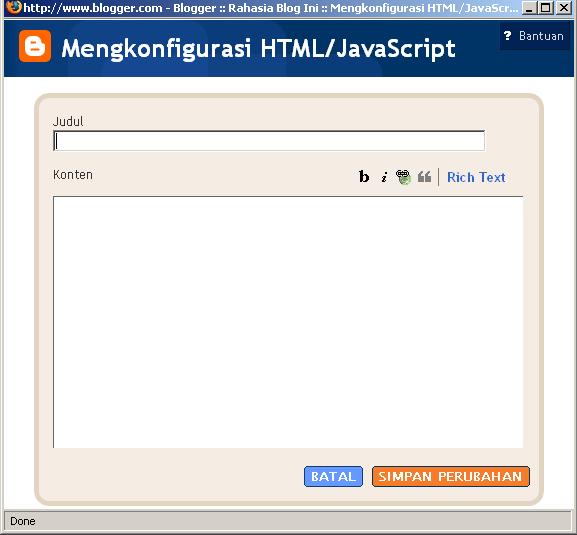Close the Blogger popup window

click(563, 8)
